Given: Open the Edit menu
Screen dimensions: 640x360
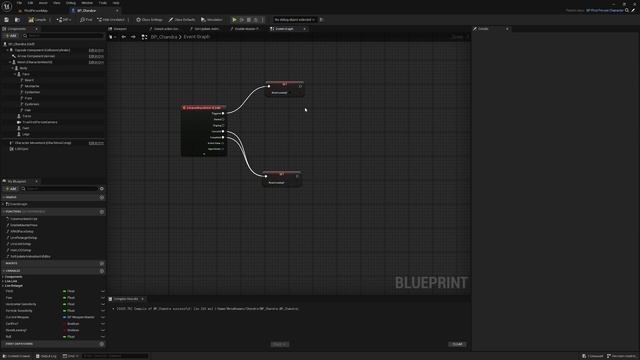Looking at the screenshot, I should pyautogui.click(x=30, y=3).
